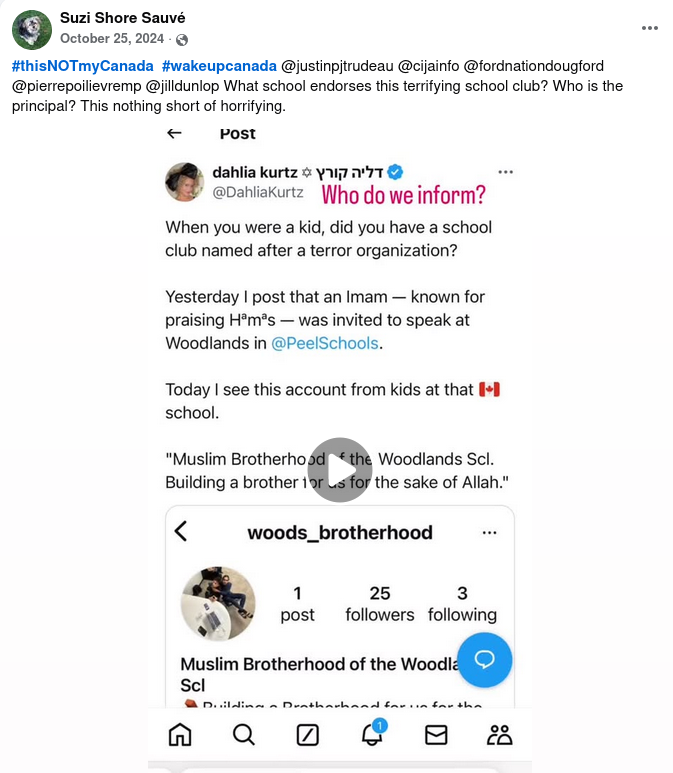Open woods_brotherhood profile options dots

489,532
